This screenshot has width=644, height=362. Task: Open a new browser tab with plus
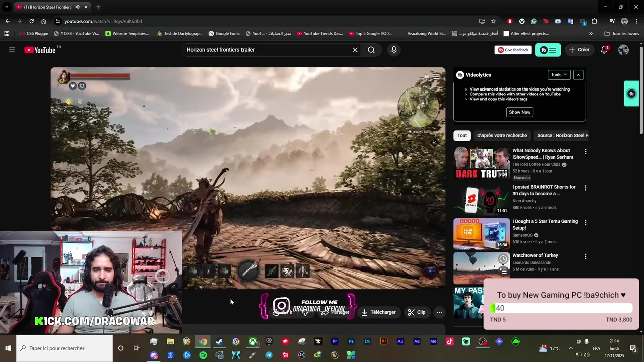(x=98, y=7)
